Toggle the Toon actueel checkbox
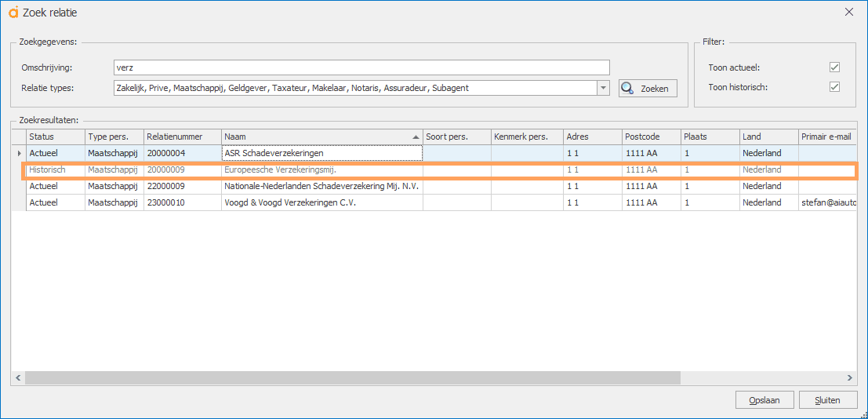Viewport: 868px width, 419px height. [835, 67]
